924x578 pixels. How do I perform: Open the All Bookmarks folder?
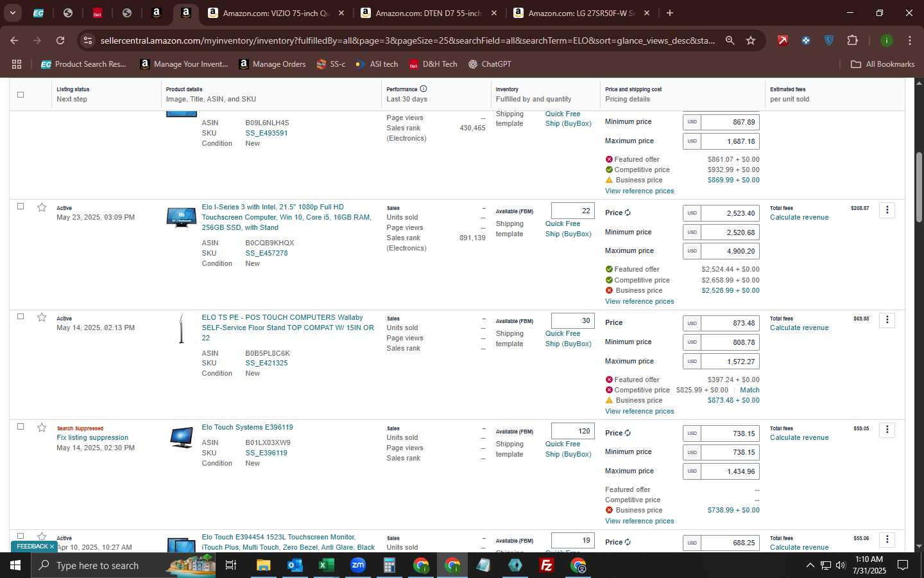882,64
